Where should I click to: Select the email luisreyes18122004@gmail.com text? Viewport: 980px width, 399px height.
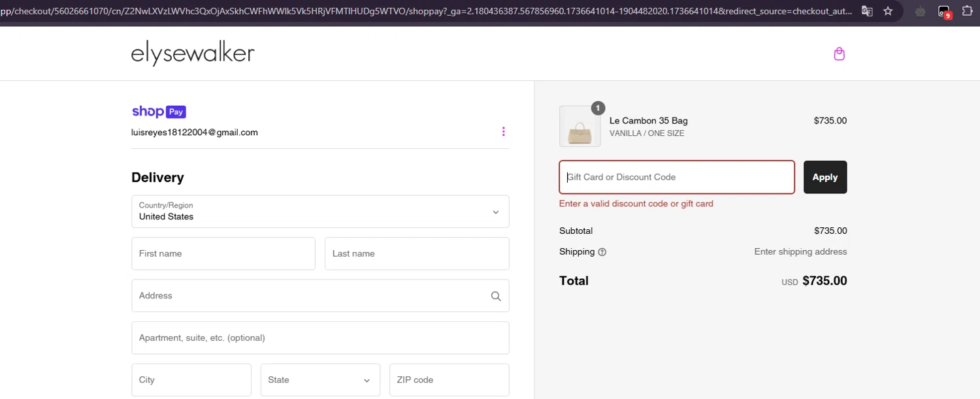195,133
